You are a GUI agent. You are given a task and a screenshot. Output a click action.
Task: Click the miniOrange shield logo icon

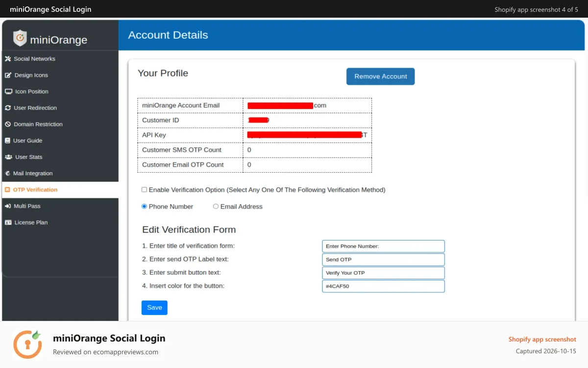pos(20,38)
